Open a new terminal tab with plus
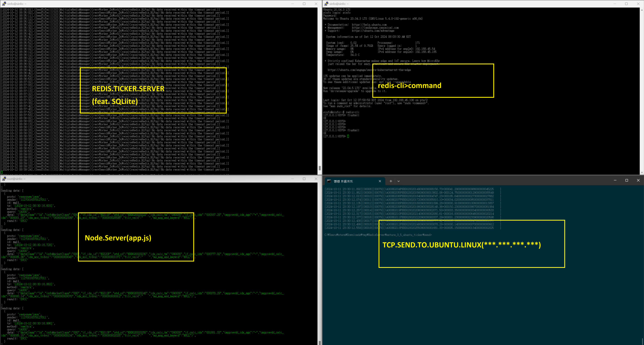The width and height of the screenshot is (644, 345). click(391, 181)
